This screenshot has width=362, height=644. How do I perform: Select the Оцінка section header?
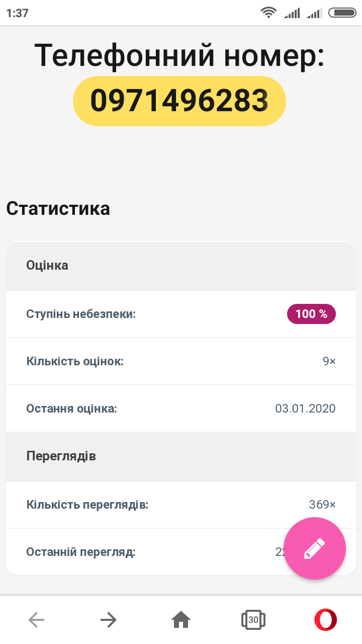[47, 266]
